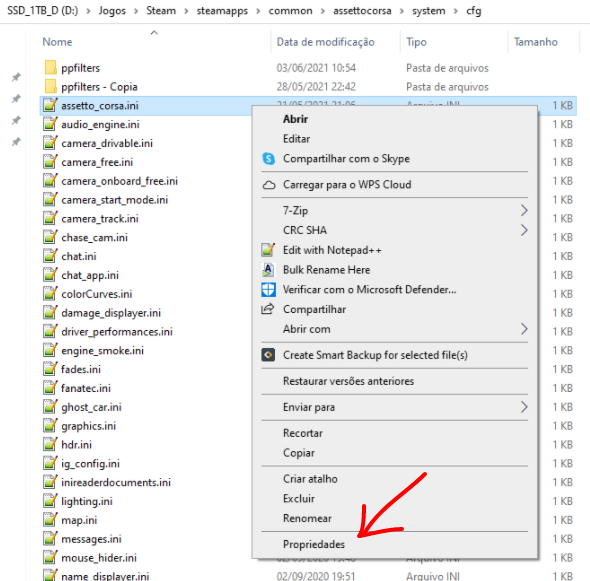This screenshot has width=590, height=581.
Task: Click the hdr.ini file icon
Action: (50, 444)
